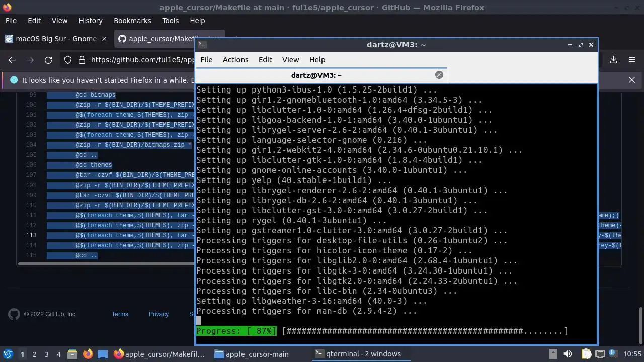
Task: Click the code horizontal scrollbar
Action: (107, 263)
